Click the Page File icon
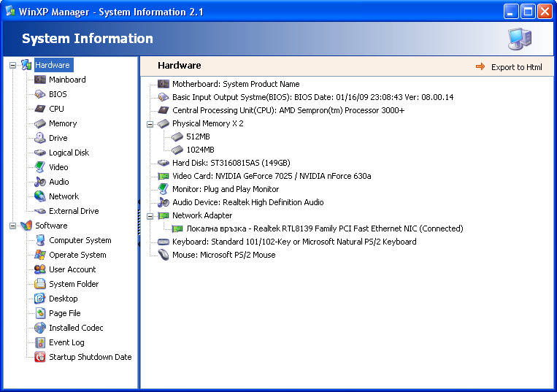The width and height of the screenshot is (557, 392). point(40,313)
